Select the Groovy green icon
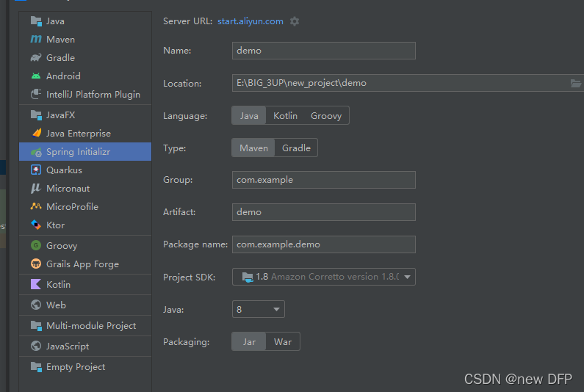This screenshot has height=392, width=584. pyautogui.click(x=36, y=245)
